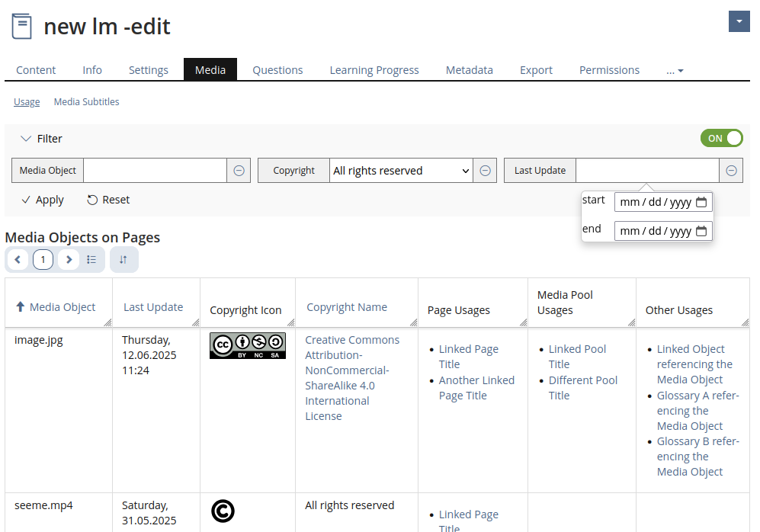This screenshot has height=532, width=760.
Task: Click the learning module book icon
Action: click(x=22, y=27)
